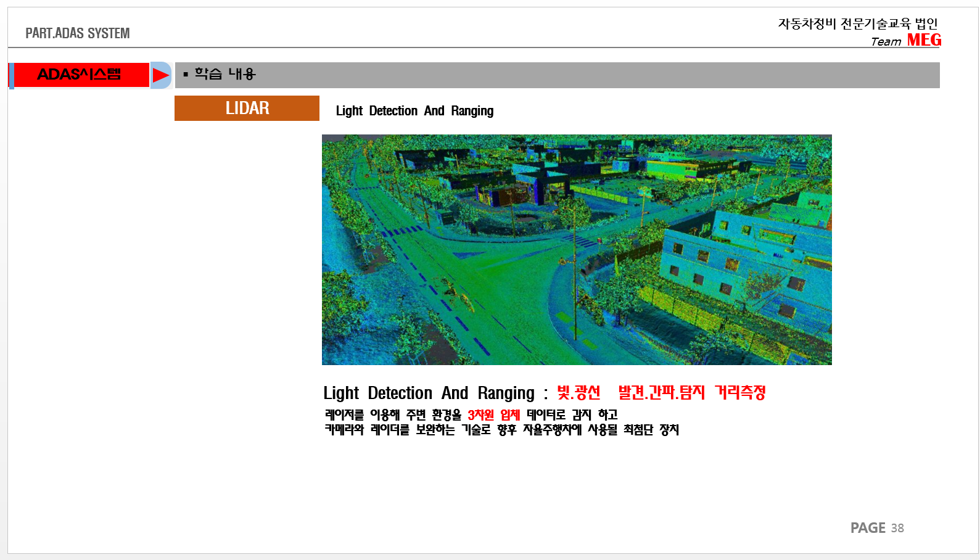Click the Team MEG logo text
This screenshot has width=980, height=560.
point(905,41)
